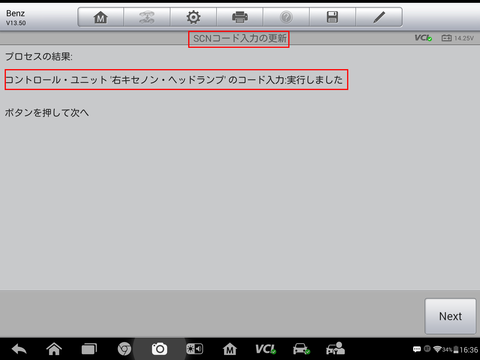The image size is (480, 360).
Task: Open the MaxiSys home toolbar icon
Action: pos(101,17)
